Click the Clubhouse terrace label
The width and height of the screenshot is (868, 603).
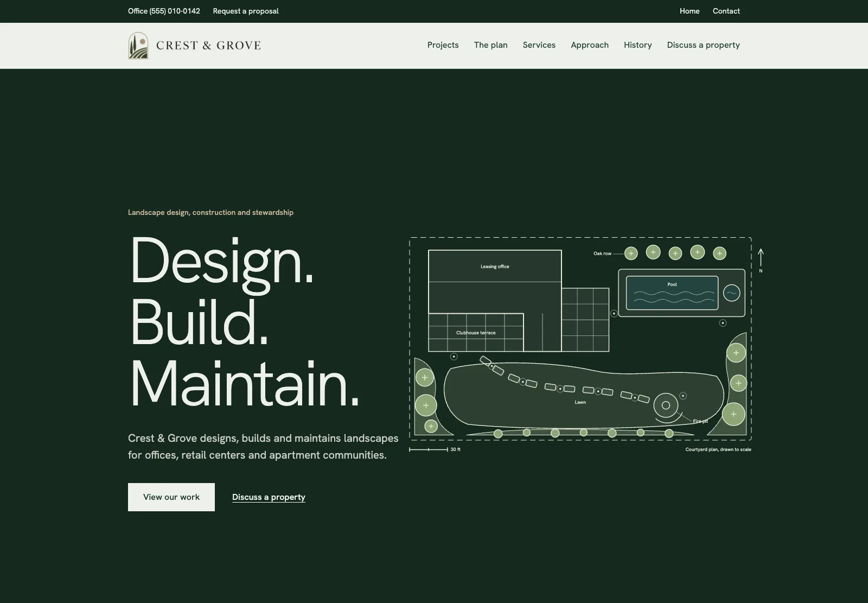click(476, 333)
